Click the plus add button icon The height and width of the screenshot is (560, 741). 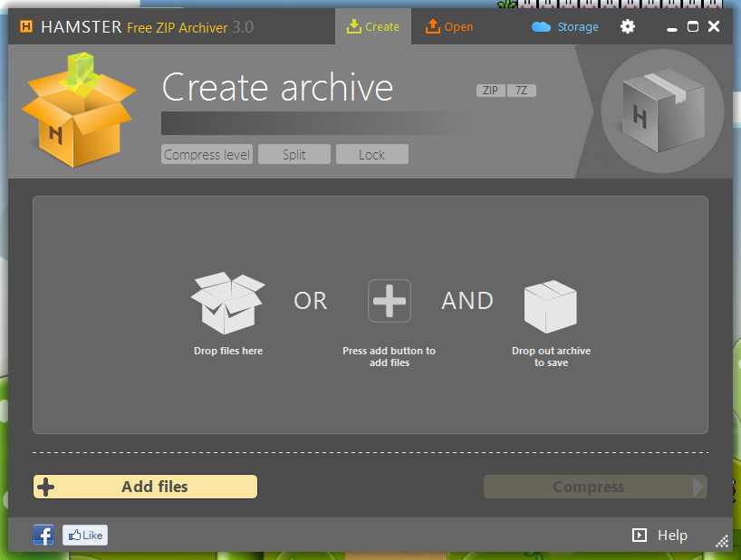tap(390, 301)
